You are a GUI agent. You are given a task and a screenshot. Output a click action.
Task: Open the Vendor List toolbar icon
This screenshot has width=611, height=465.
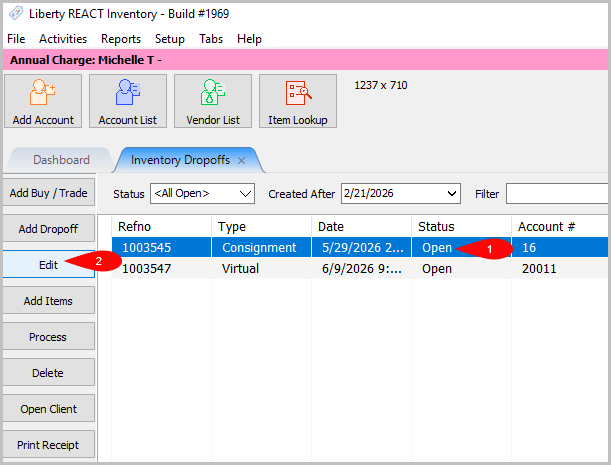[213, 101]
